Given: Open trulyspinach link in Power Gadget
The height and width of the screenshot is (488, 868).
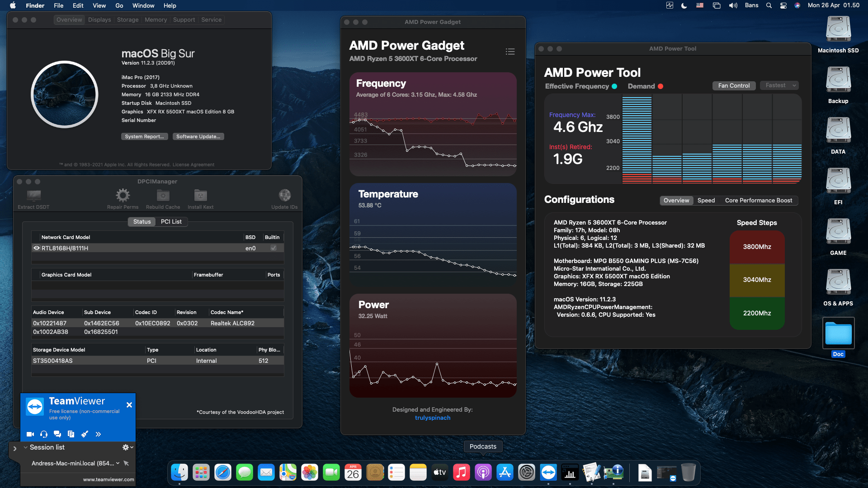Looking at the screenshot, I should click(433, 418).
